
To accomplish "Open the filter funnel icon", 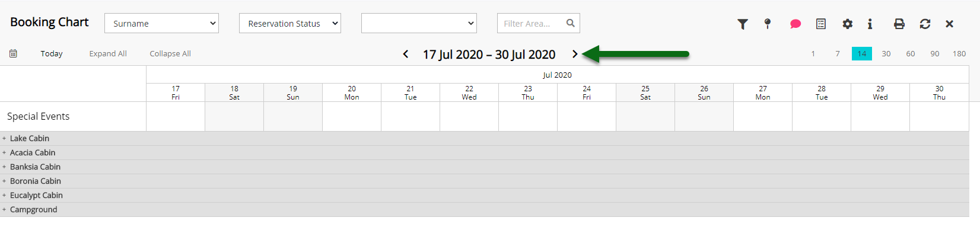I will pos(742,24).
